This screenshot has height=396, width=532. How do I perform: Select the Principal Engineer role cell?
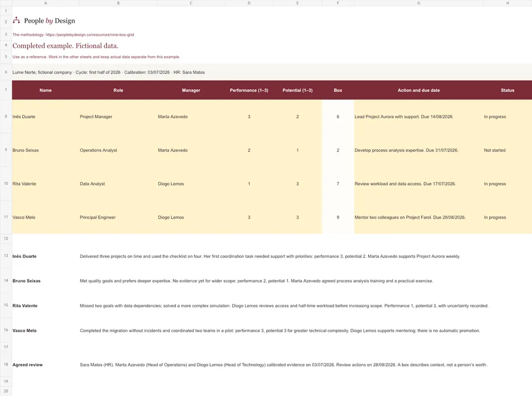(119, 217)
